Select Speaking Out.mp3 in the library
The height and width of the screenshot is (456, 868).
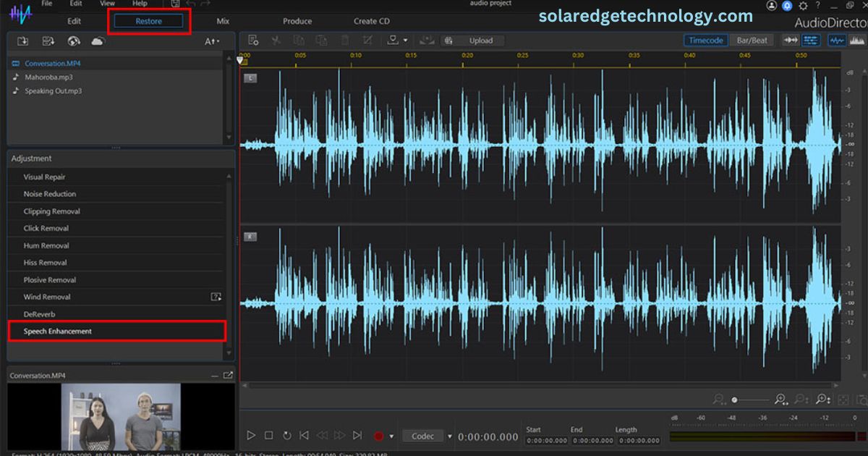click(x=117, y=90)
